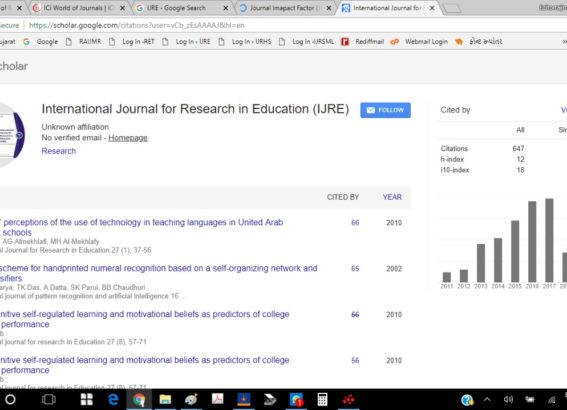Image resolution: width=567 pixels, height=410 pixels.
Task: Open second self-regulated learning article cited 56
Action: (145, 365)
